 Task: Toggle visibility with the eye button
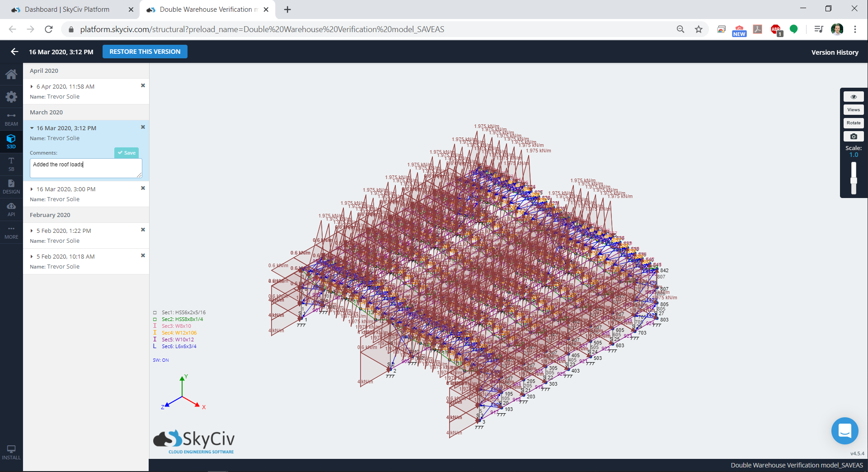853,97
